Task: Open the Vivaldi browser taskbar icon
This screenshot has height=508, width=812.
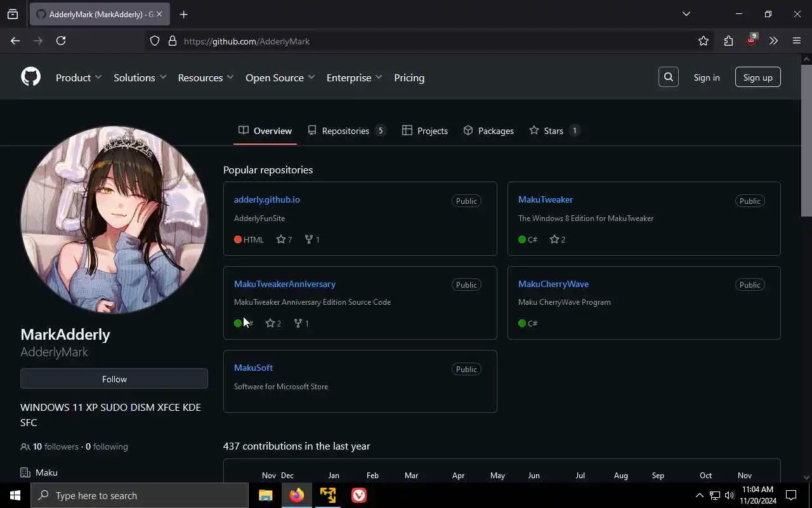Action: [x=359, y=495]
